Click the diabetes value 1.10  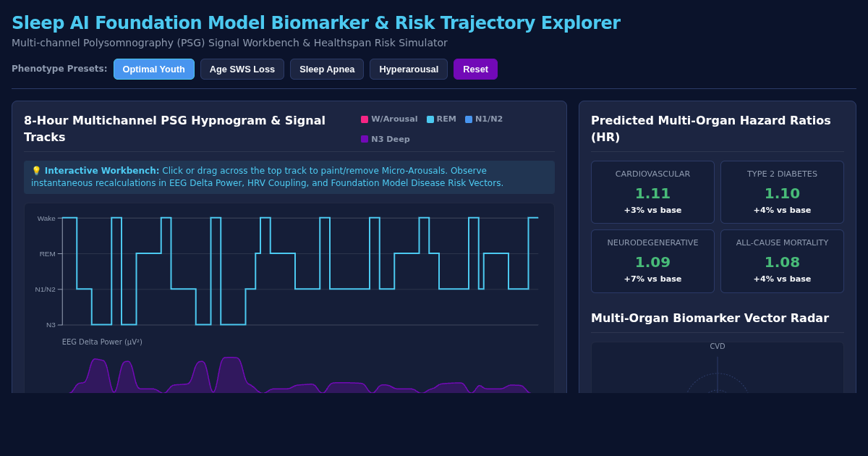click(782, 194)
